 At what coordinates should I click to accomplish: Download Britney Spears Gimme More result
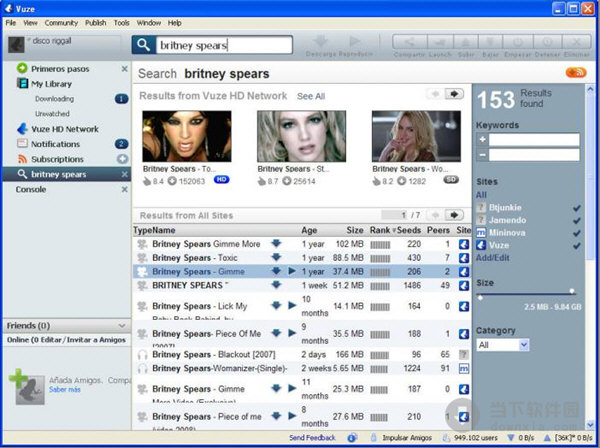(276, 243)
